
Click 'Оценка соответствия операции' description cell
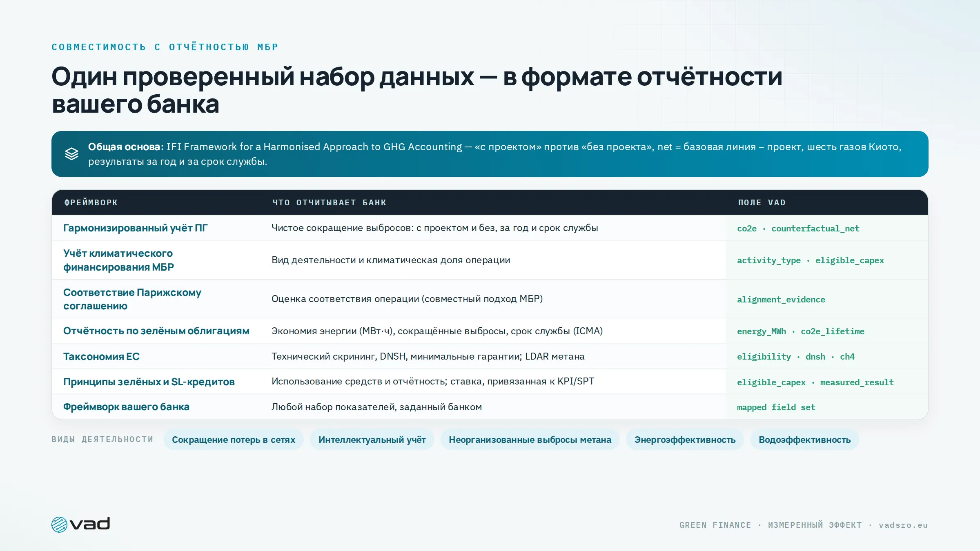coord(407,299)
